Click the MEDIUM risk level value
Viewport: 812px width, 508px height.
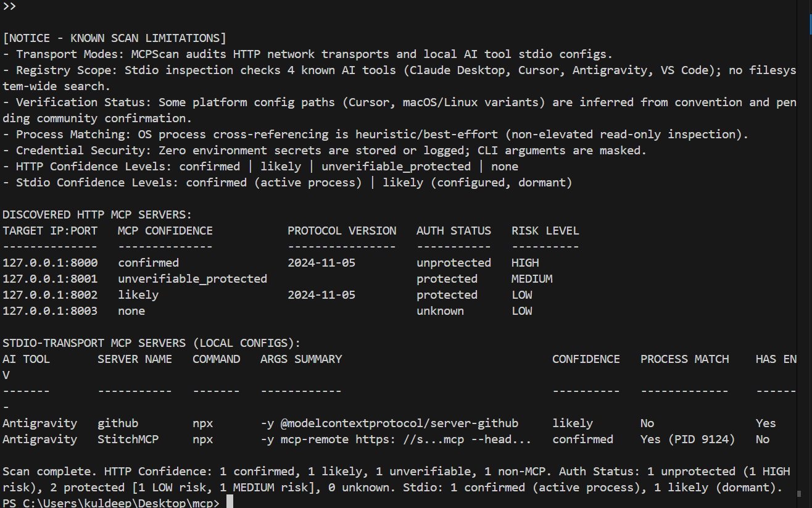pyautogui.click(x=532, y=278)
